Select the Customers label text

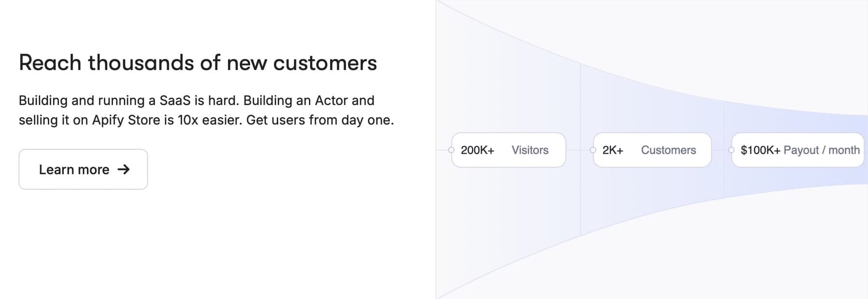[669, 150]
